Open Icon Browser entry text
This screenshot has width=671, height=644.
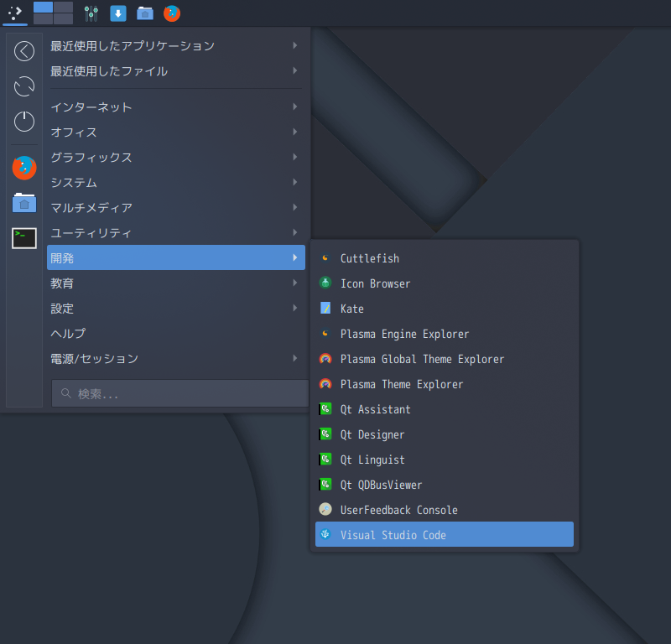(375, 283)
